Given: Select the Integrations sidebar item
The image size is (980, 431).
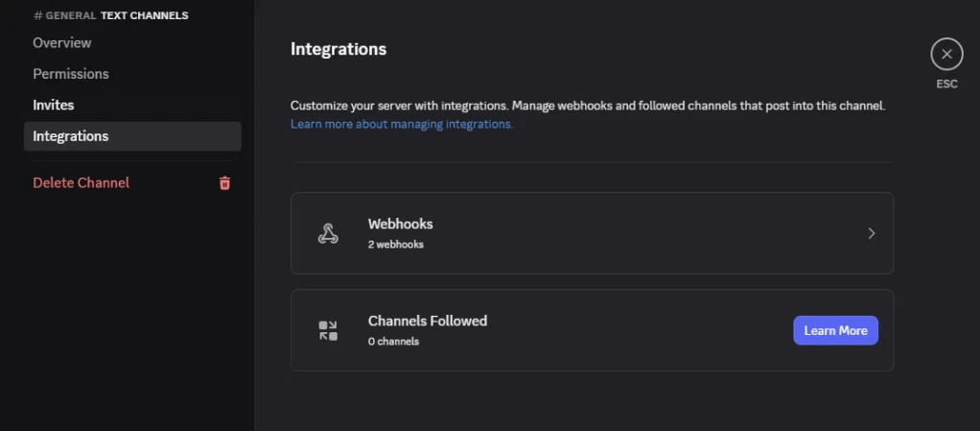Looking at the screenshot, I should click(71, 136).
